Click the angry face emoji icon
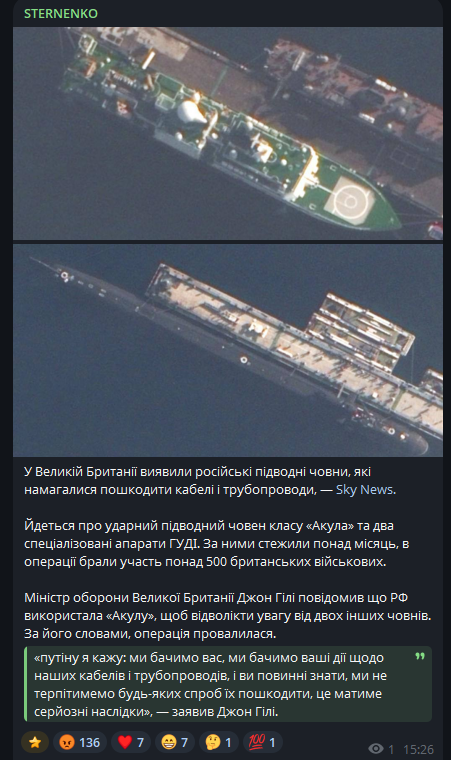This screenshot has width=451, height=760. click(x=67, y=742)
